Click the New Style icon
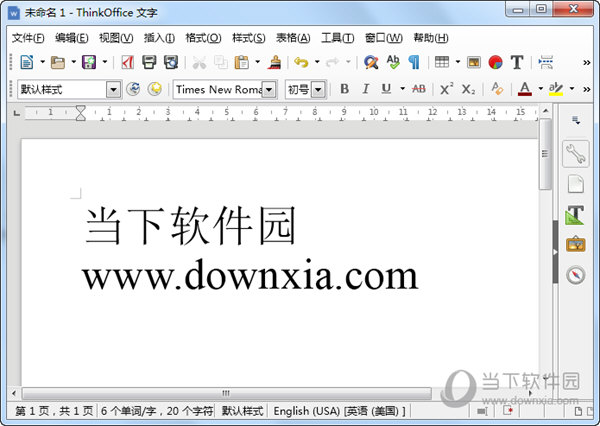Viewport: 600px width, 426px height. (155, 89)
